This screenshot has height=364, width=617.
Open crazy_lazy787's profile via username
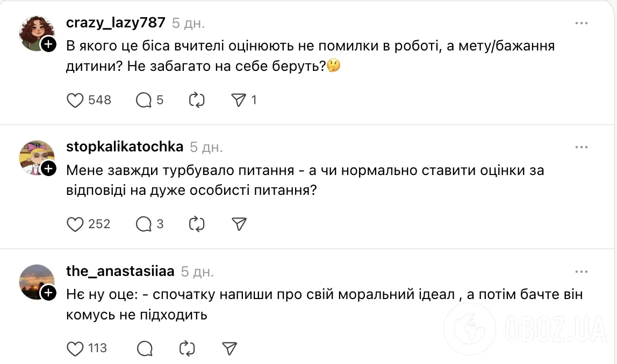(116, 23)
